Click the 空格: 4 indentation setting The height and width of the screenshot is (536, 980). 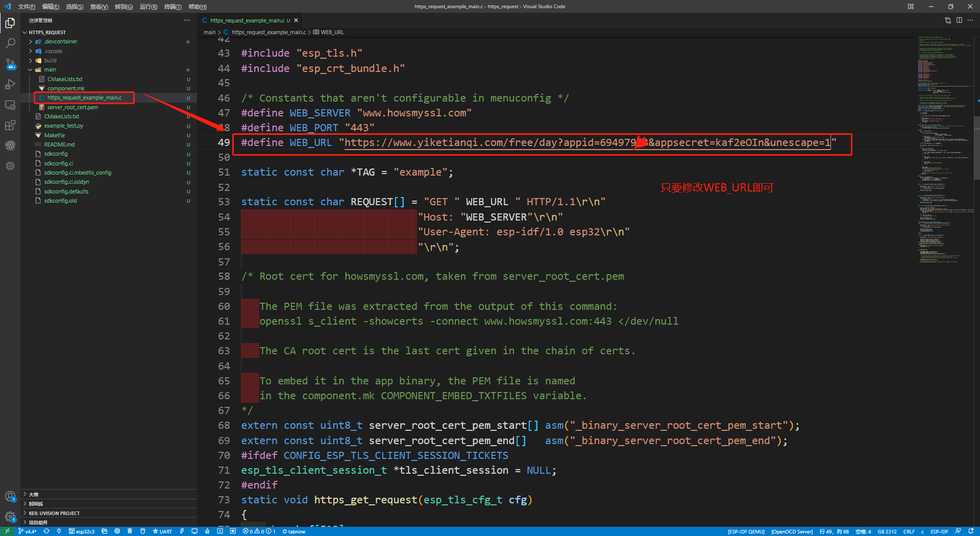(863, 531)
